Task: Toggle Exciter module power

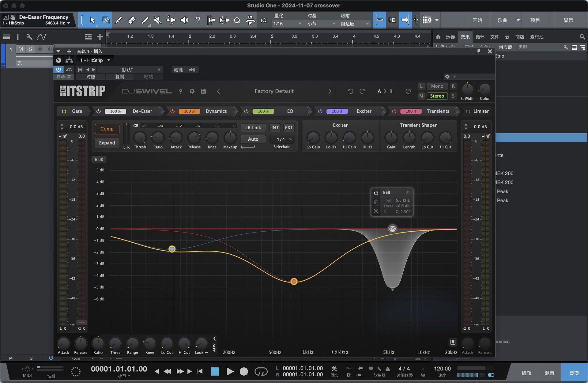Action: click(x=320, y=111)
